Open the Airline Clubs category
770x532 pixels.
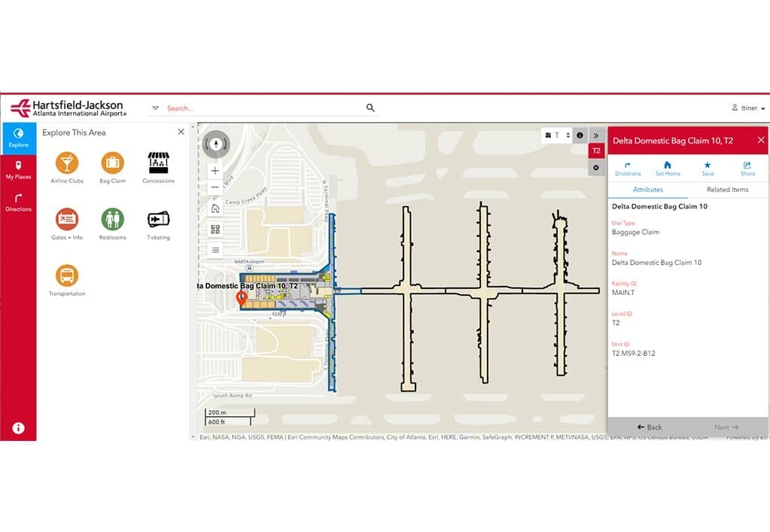pyautogui.click(x=66, y=163)
